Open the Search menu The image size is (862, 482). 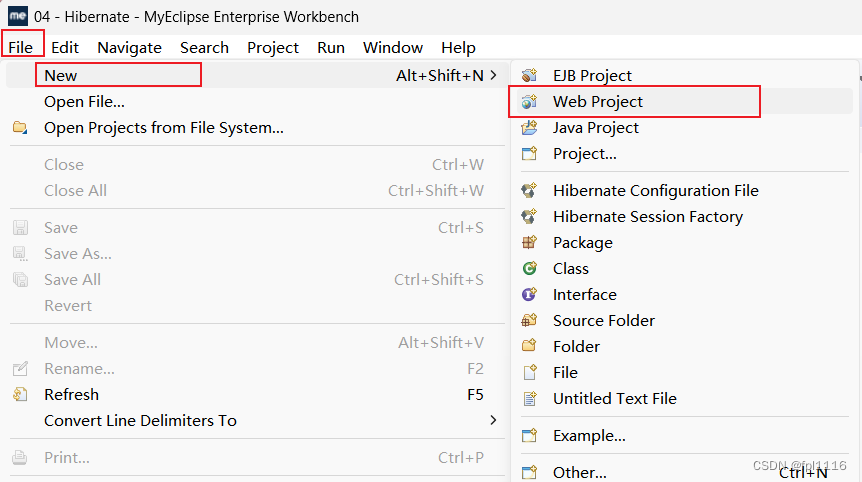coord(204,47)
